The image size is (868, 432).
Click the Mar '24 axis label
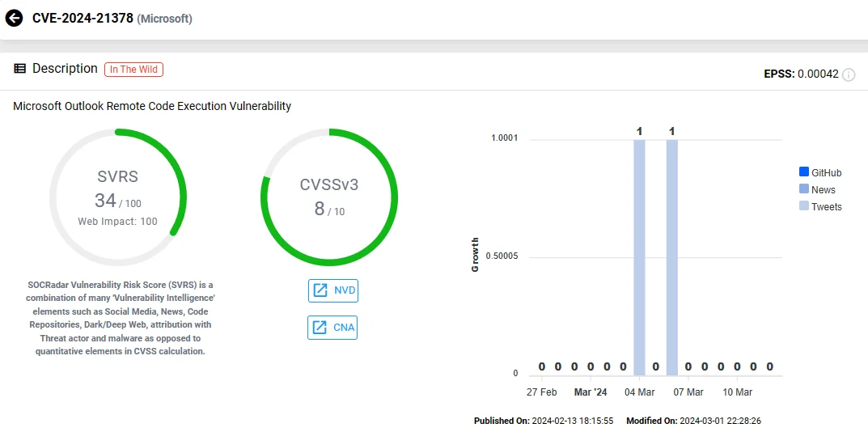591,392
